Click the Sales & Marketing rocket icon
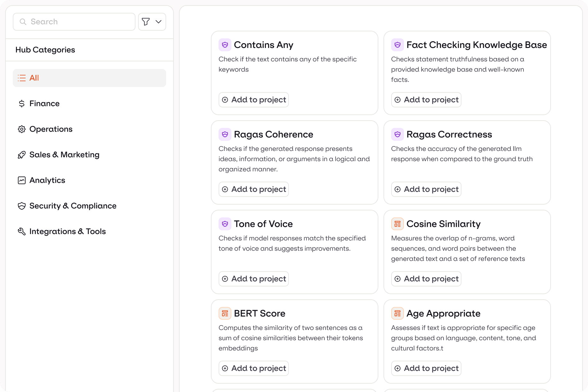Image resolution: width=588 pixels, height=392 pixels. pos(22,155)
